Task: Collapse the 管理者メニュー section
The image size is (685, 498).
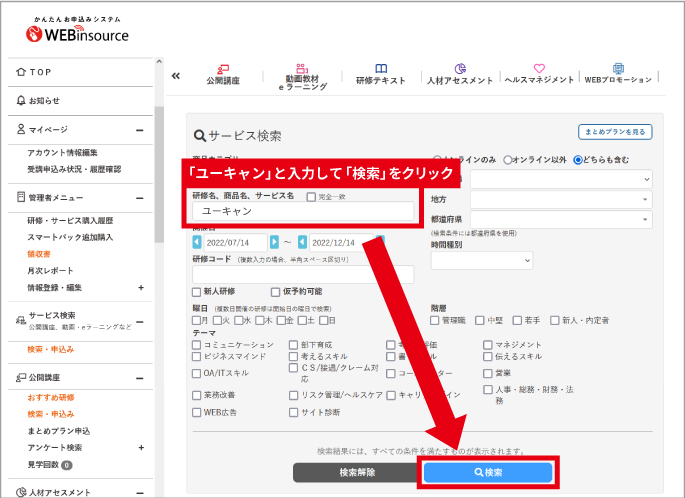Action: (x=140, y=198)
